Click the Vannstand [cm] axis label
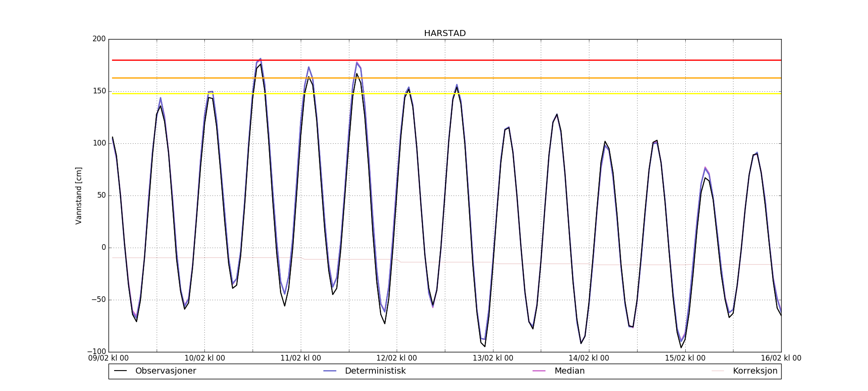The height and width of the screenshot is (391, 868). click(79, 195)
